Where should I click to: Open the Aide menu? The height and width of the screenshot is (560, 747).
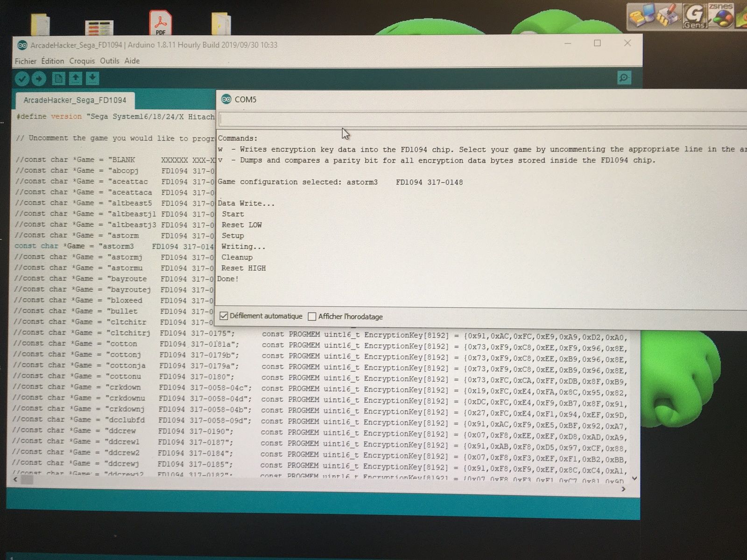click(x=132, y=61)
